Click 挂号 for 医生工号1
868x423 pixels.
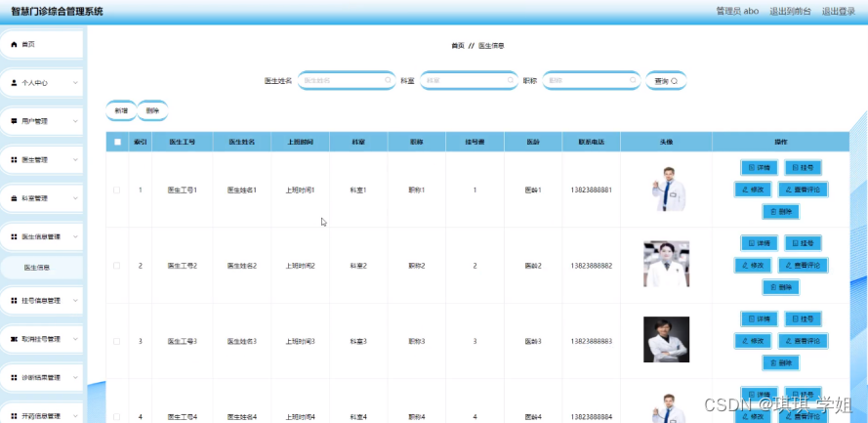pyautogui.click(x=803, y=167)
